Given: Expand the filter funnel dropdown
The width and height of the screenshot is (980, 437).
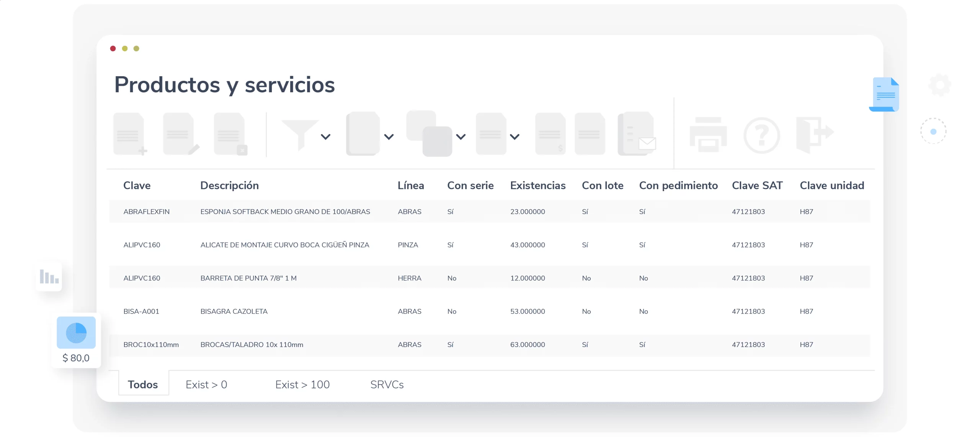Looking at the screenshot, I should click(325, 136).
